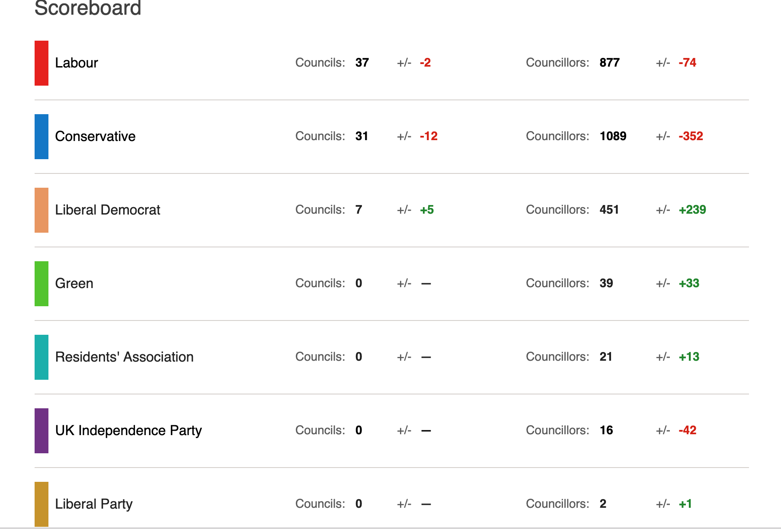
Task: Click Conservative councillors change -352
Action: (691, 136)
